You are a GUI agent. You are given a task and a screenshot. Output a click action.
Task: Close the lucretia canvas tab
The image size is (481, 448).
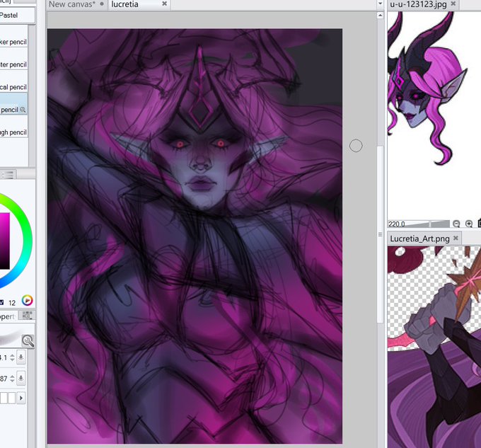pos(164,4)
